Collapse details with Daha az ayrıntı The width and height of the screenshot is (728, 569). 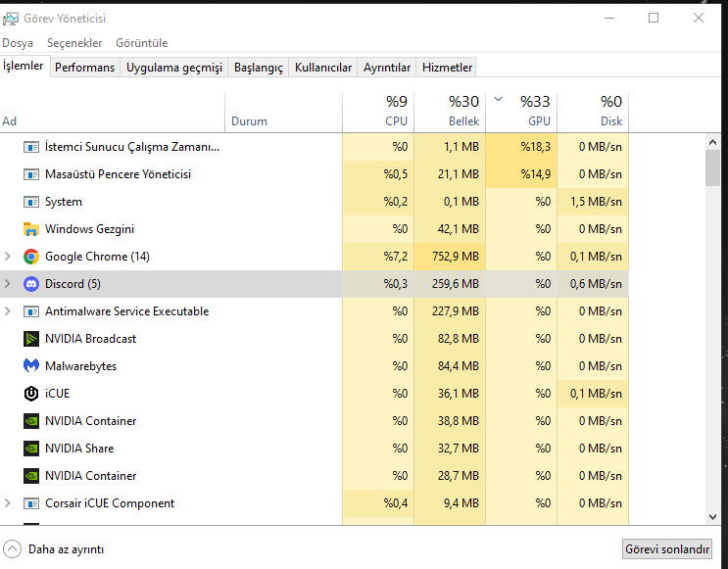[x=54, y=549]
